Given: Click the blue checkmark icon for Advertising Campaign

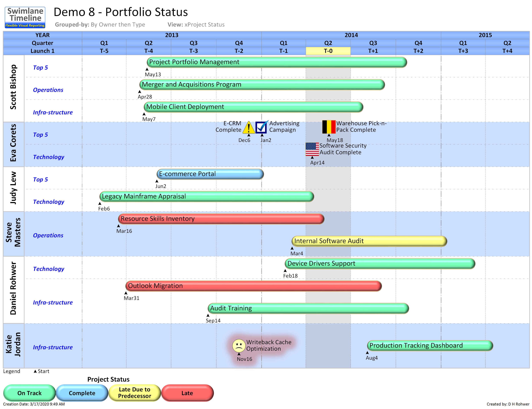Looking at the screenshot, I should click(x=262, y=127).
